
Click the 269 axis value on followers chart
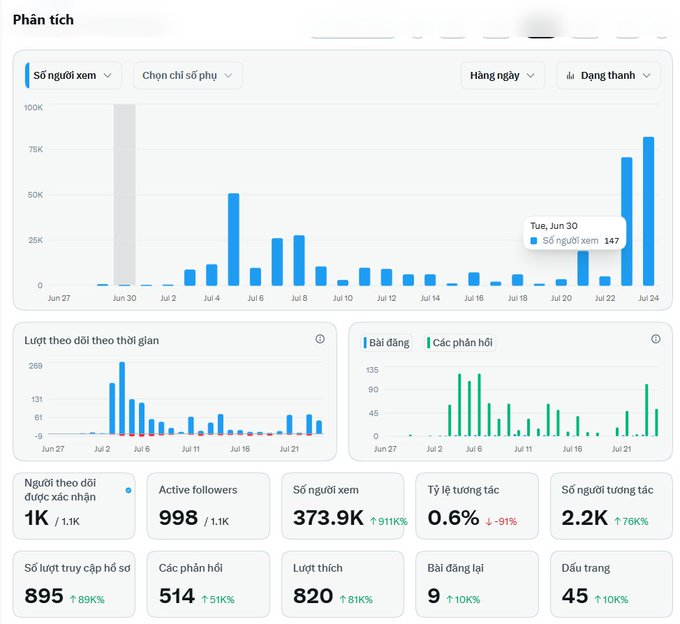point(36,366)
